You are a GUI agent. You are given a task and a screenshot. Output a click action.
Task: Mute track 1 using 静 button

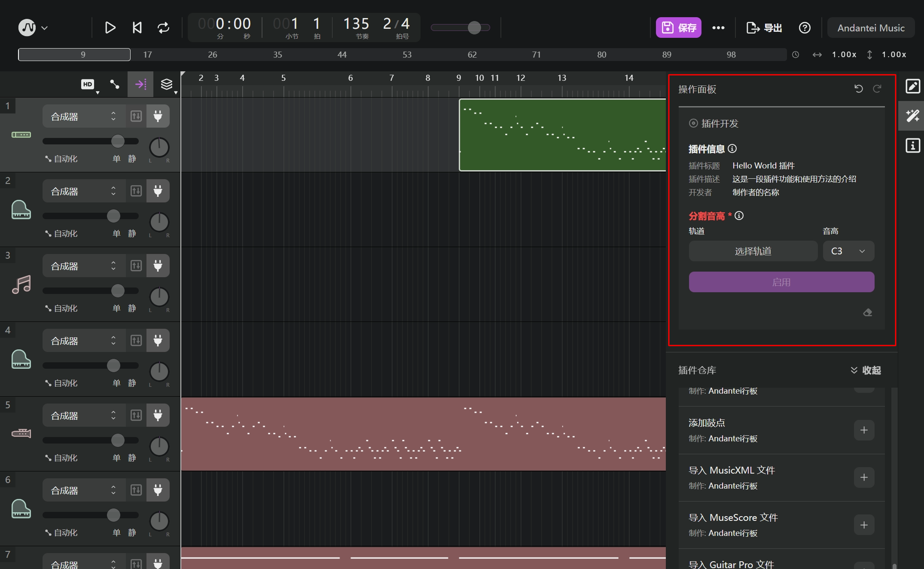[x=132, y=159]
